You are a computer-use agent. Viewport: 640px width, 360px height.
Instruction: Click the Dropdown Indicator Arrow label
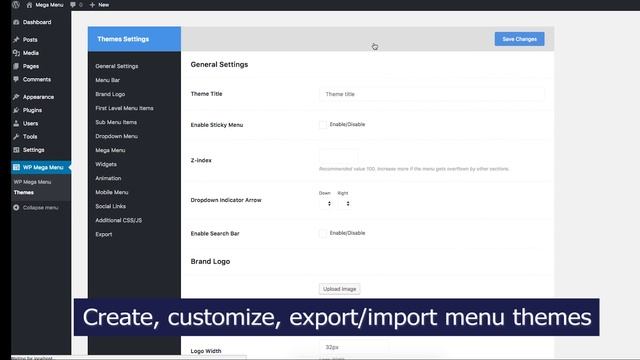click(x=226, y=200)
